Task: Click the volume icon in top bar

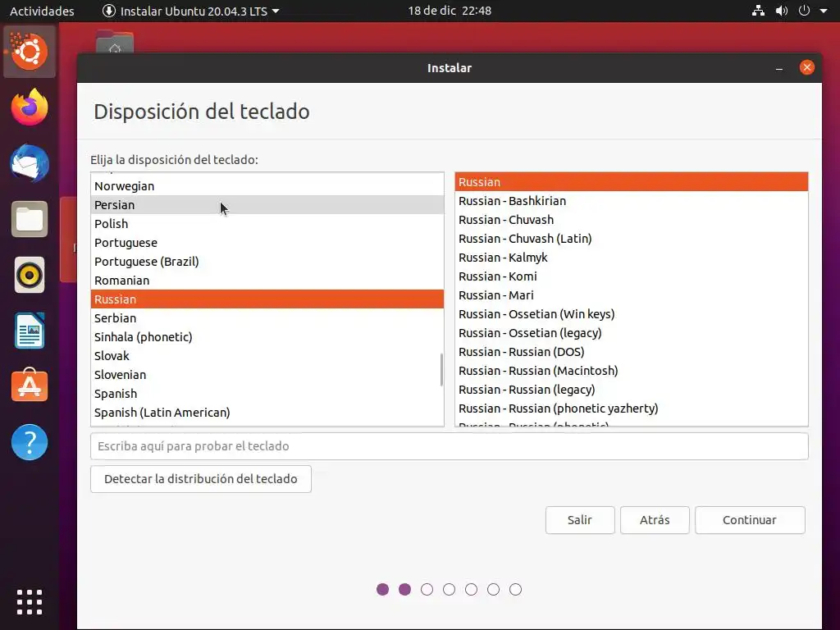Action: coord(782,11)
